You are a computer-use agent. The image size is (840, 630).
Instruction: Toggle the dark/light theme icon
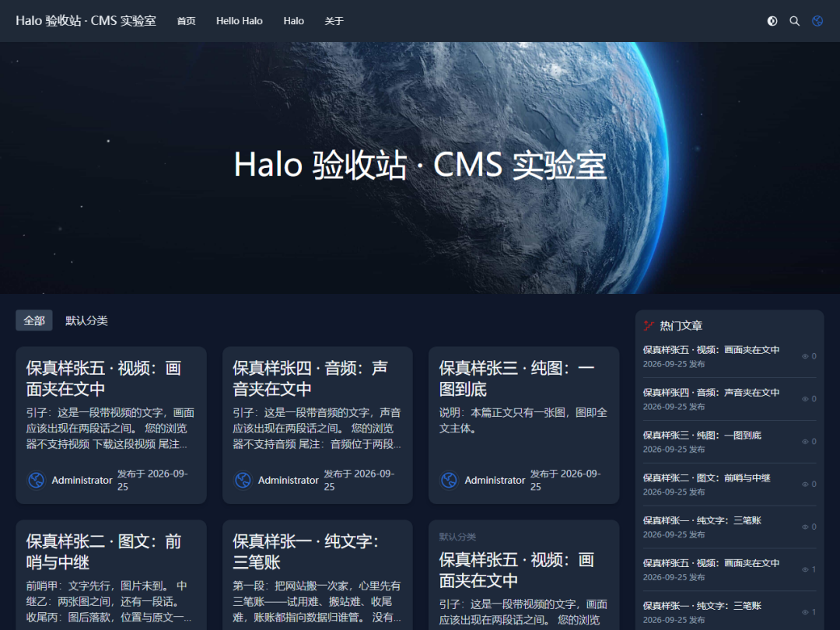pyautogui.click(x=772, y=21)
